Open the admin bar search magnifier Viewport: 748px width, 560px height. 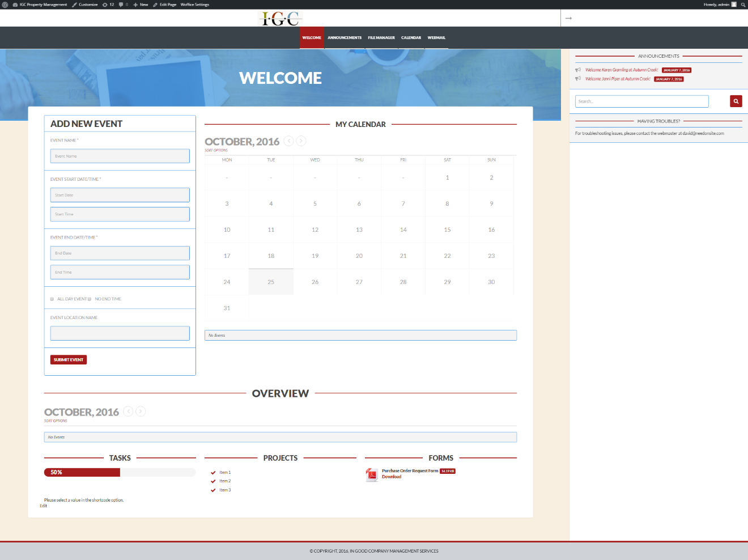coord(743,5)
